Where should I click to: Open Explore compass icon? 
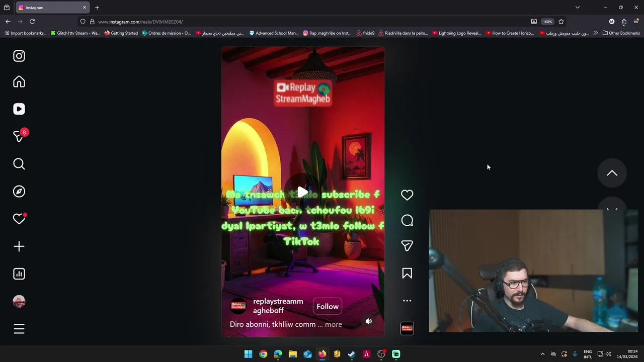[19, 192]
